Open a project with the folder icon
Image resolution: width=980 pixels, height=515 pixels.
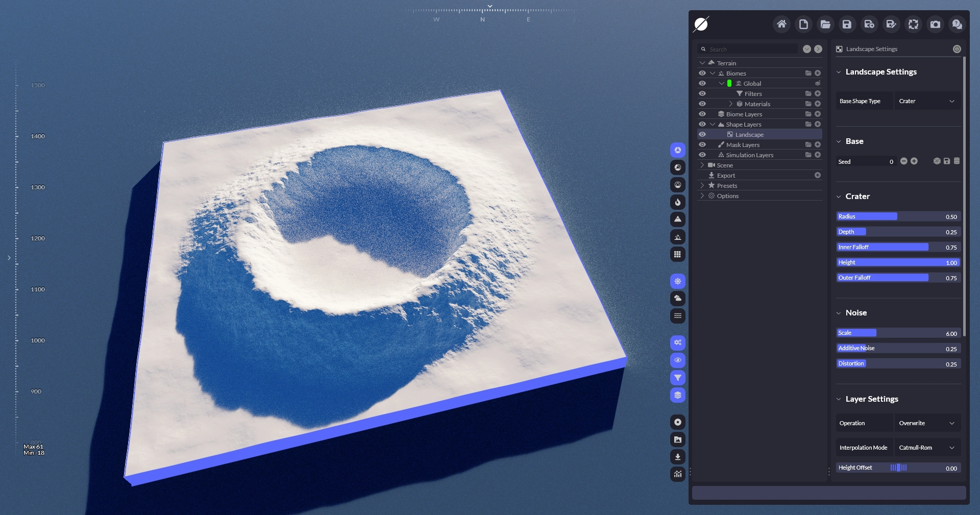pos(825,24)
